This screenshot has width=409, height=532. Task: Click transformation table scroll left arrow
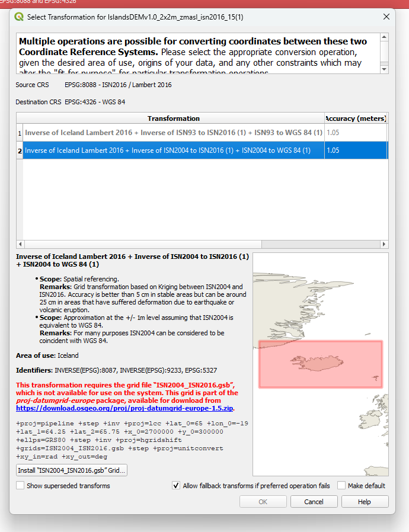[20, 244]
